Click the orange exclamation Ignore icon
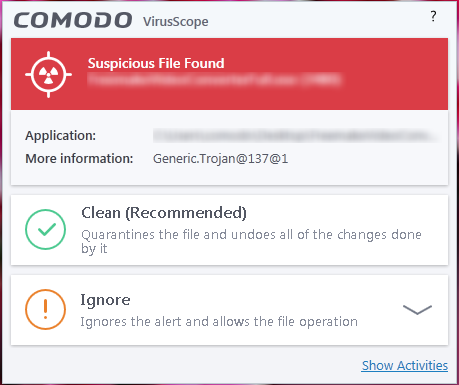 [x=45, y=309]
